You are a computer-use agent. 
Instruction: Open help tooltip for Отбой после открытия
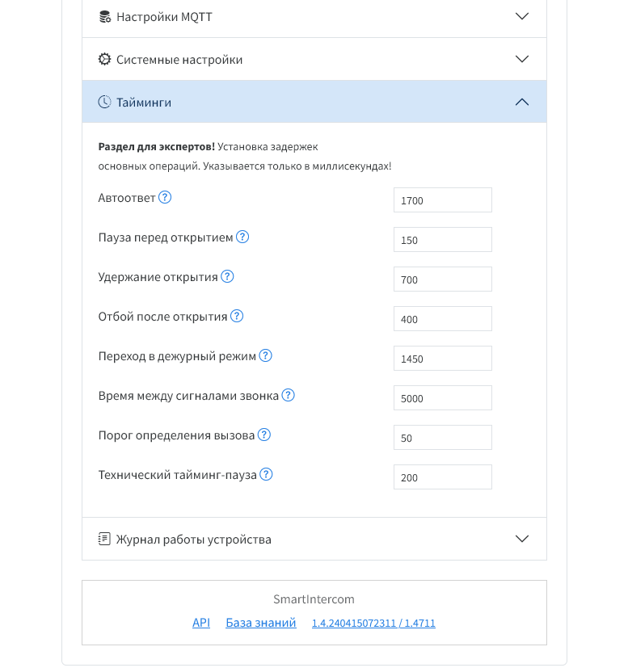237,316
